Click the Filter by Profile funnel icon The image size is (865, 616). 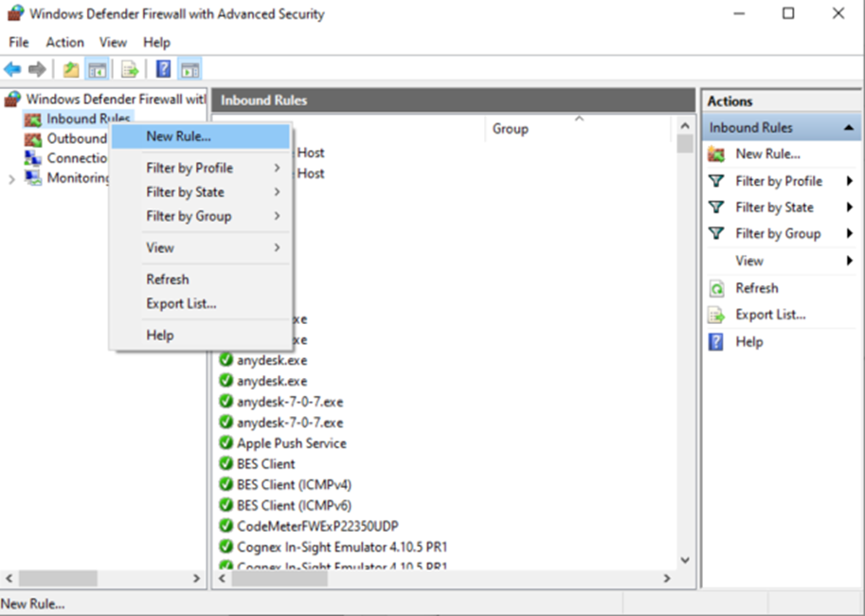click(x=716, y=181)
